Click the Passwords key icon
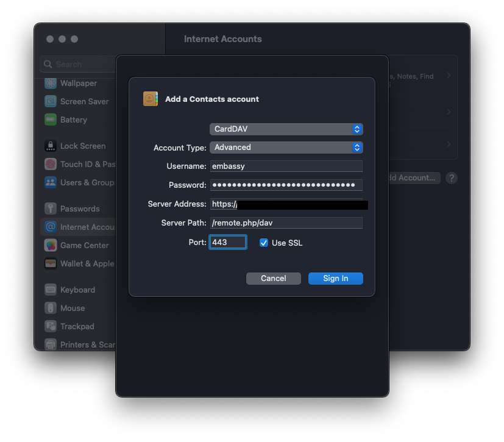 point(51,209)
